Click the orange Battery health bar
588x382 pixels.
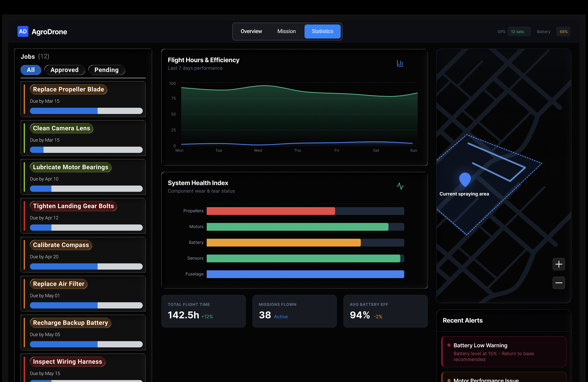(x=284, y=243)
